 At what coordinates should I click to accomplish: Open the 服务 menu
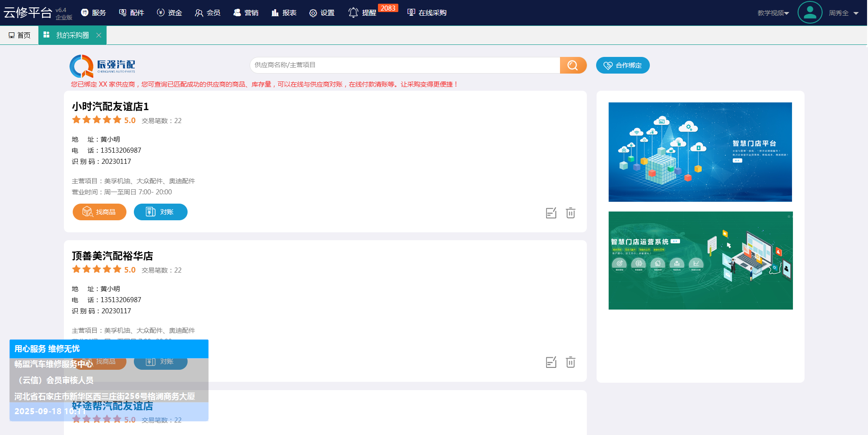point(94,13)
